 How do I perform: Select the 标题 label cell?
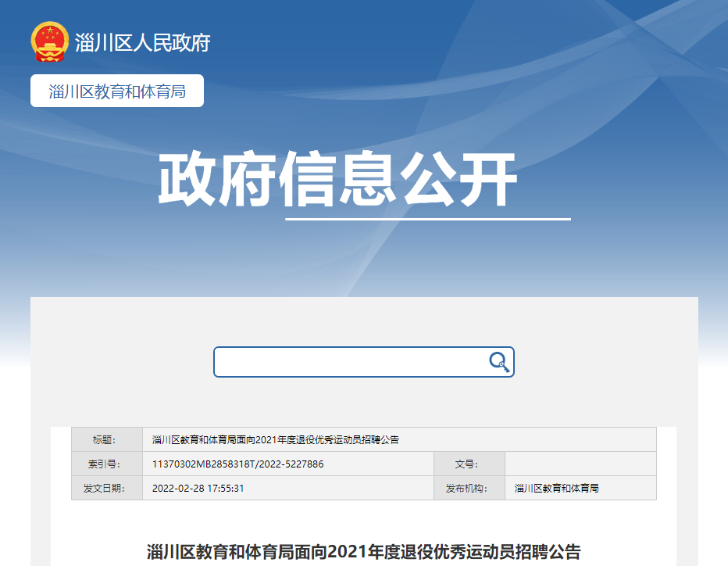107,439
